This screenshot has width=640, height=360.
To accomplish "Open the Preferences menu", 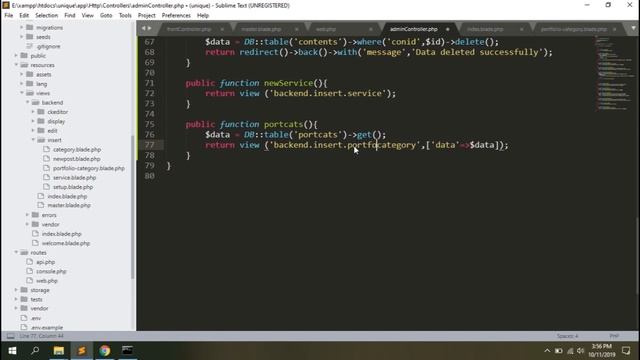I will pos(176,16).
